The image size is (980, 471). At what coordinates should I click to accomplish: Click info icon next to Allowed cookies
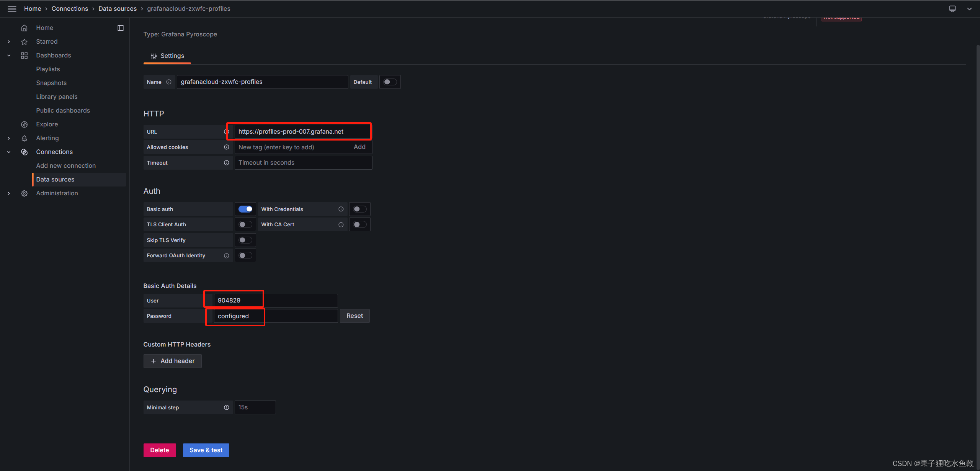tap(227, 147)
